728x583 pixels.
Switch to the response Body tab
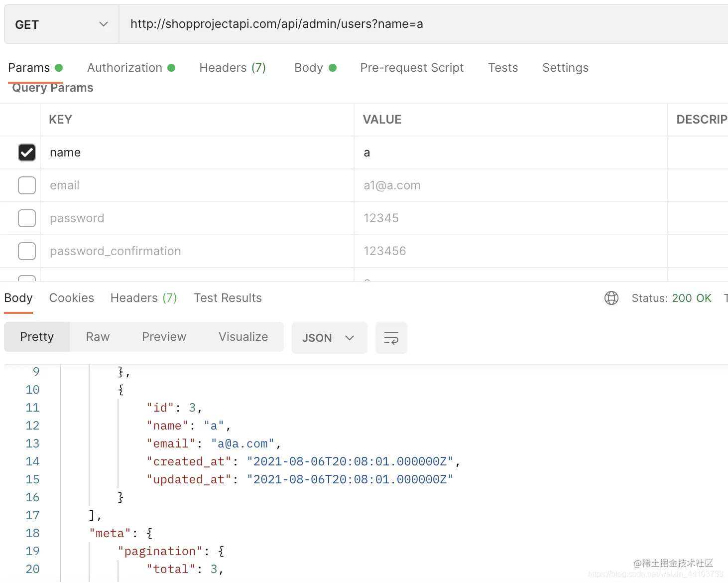click(18, 298)
